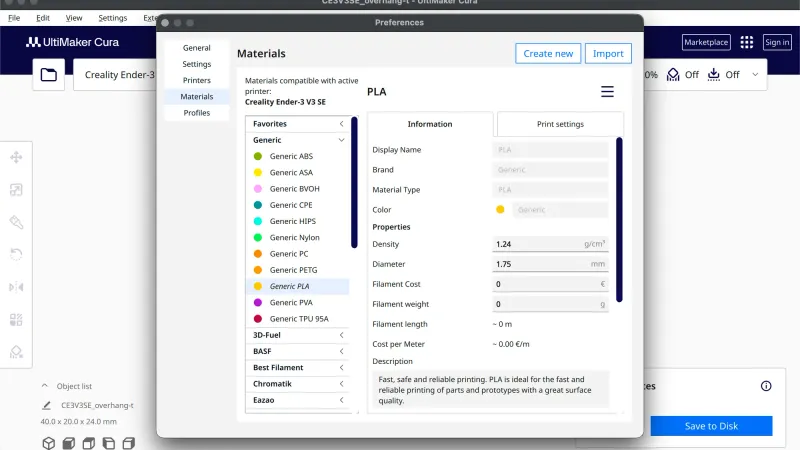The height and width of the screenshot is (450, 800).
Task: Select the Lay flat undo-style tool icon
Action: 16,254
